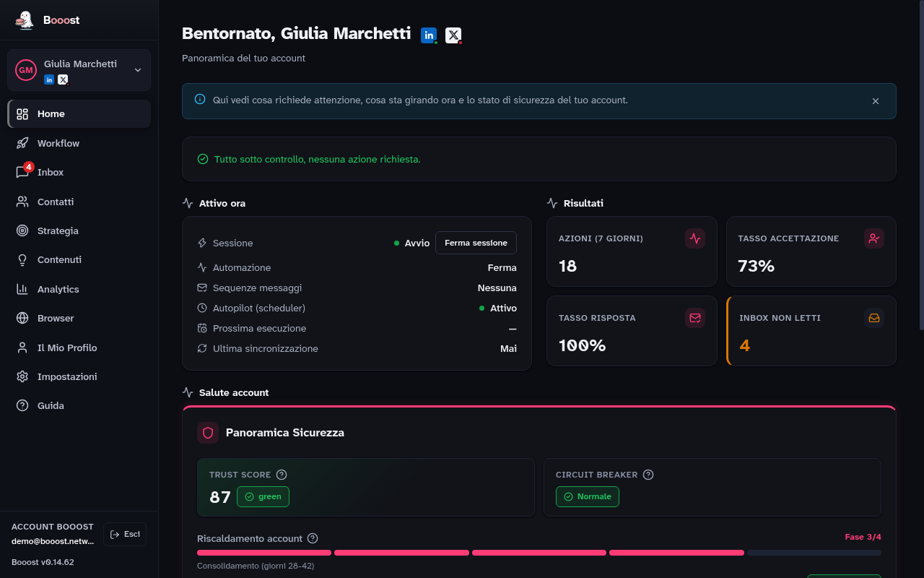Click the Impostazioni gear icon

point(22,376)
